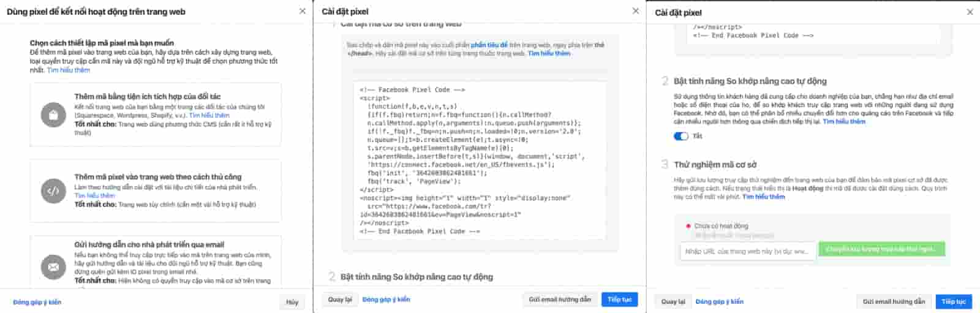Click 'Gửi email hướng dẫn' in middle dialog
This screenshot has width=980, height=313.
click(560, 300)
